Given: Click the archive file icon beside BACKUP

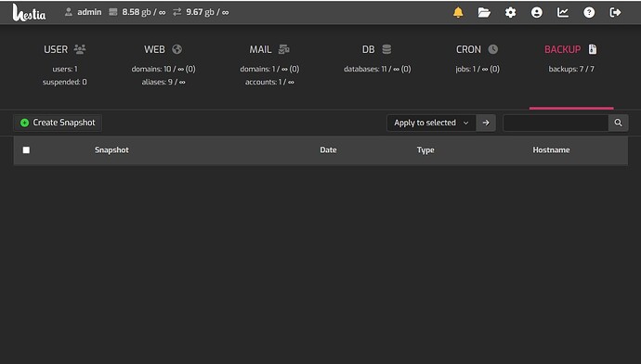Looking at the screenshot, I should [593, 49].
